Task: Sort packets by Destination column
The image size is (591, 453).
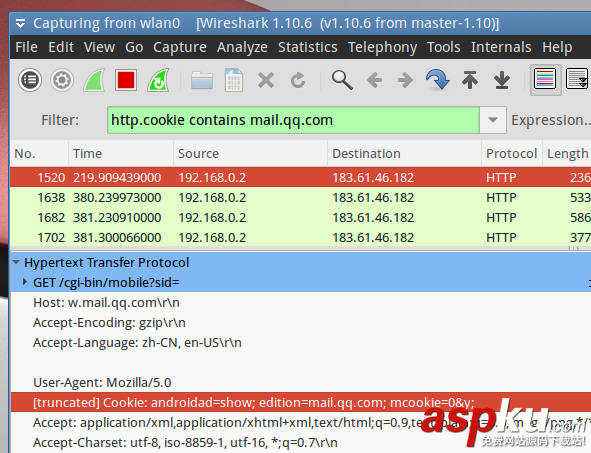Action: 404,153
